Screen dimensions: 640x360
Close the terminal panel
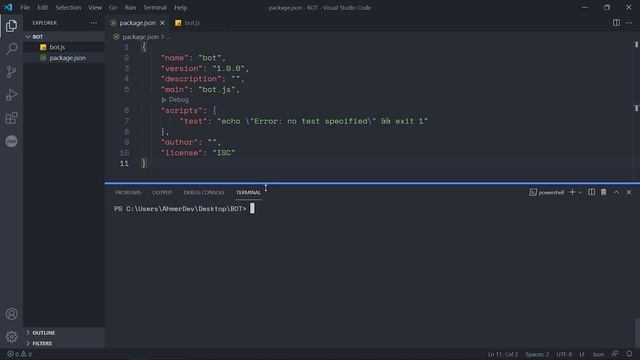click(x=629, y=192)
